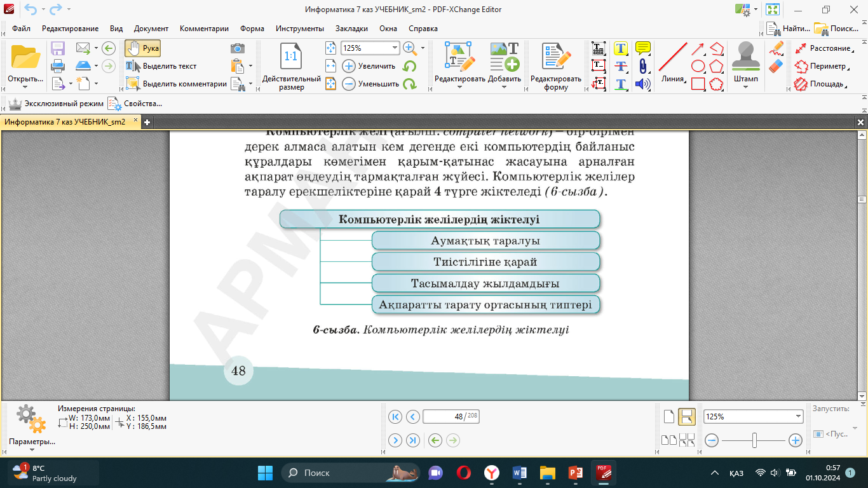Select the yellow Sticky Note tool

643,48
